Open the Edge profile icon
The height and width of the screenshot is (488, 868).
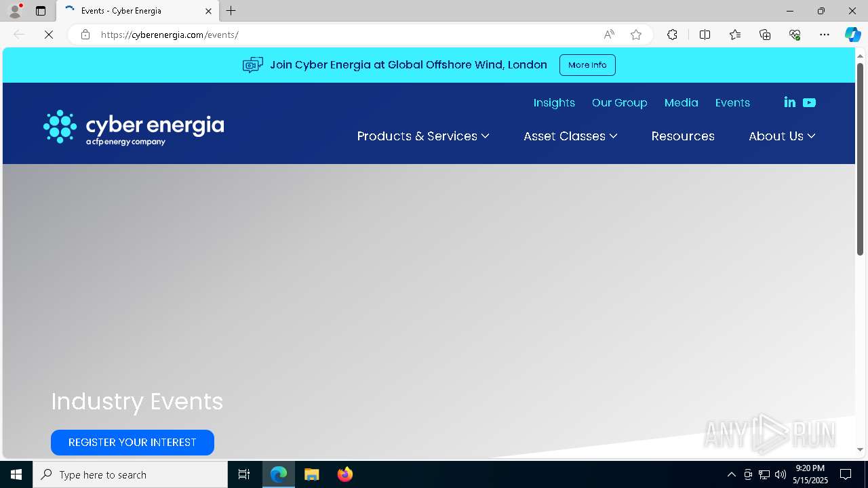tap(15, 11)
